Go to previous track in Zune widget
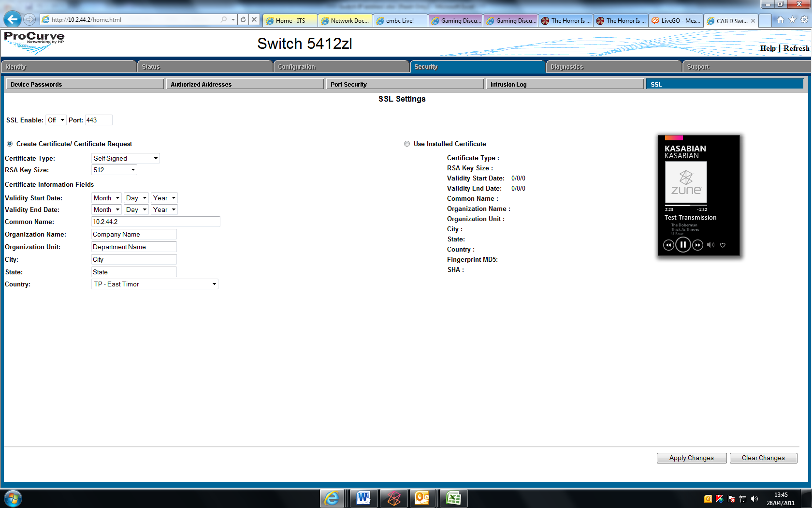This screenshot has height=508, width=812. tap(668, 245)
